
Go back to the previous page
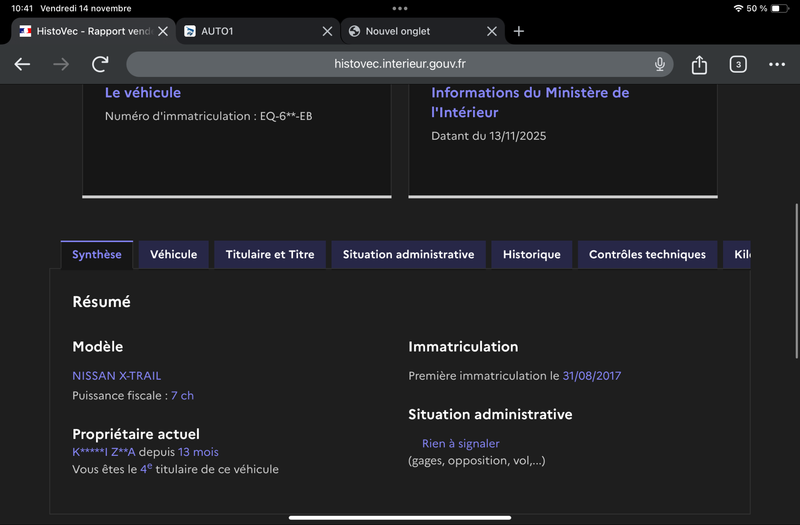(x=22, y=64)
